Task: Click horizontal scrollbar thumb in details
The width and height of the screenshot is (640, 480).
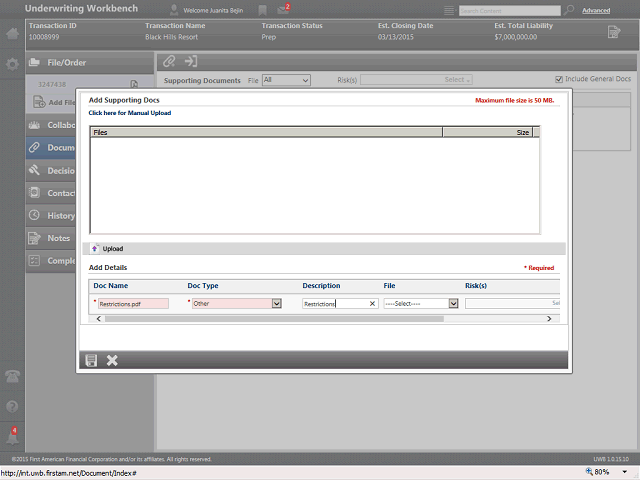Action: tap(274, 319)
